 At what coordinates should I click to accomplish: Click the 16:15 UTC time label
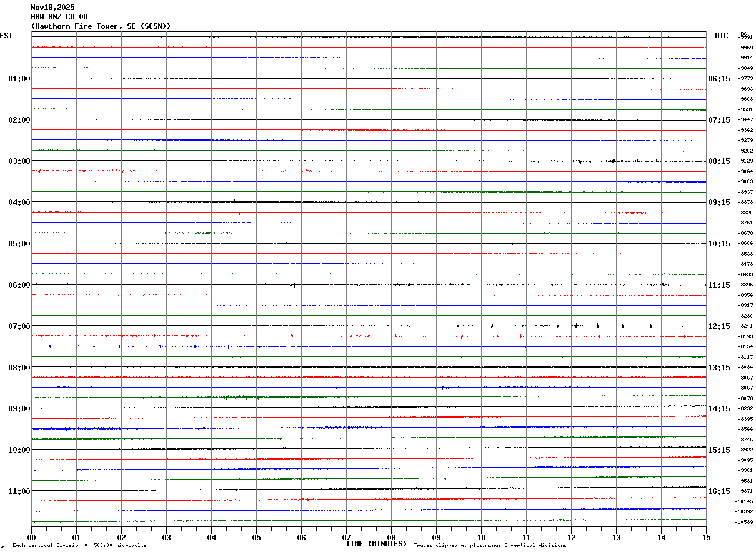tap(719, 491)
